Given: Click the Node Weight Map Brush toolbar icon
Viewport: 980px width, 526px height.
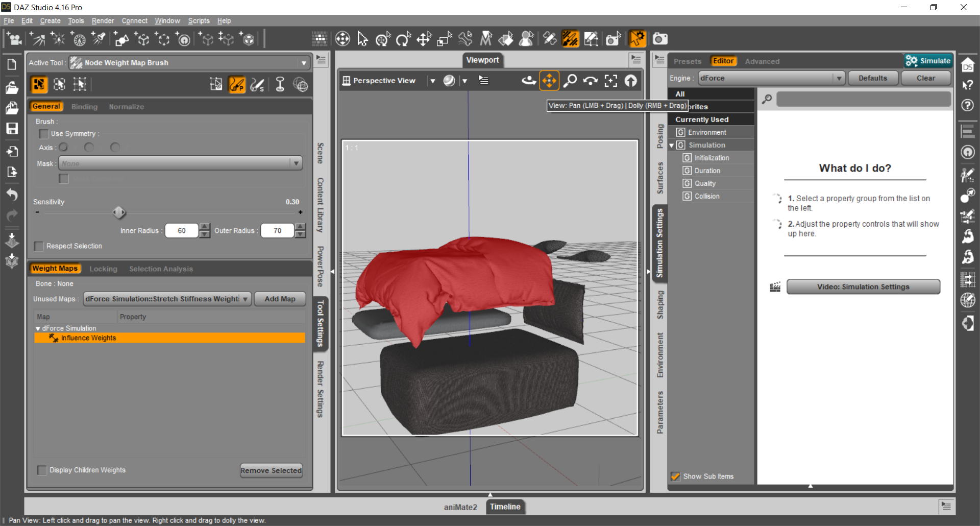Looking at the screenshot, I should pos(570,39).
